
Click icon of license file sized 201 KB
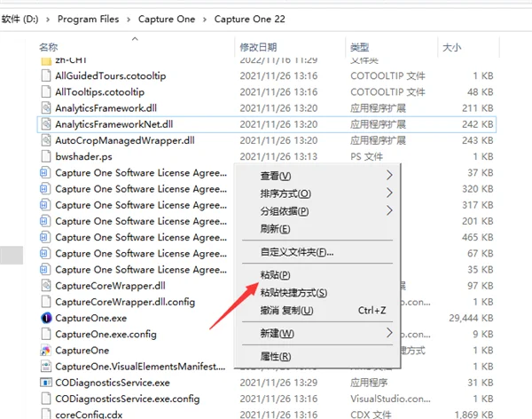tap(45, 221)
